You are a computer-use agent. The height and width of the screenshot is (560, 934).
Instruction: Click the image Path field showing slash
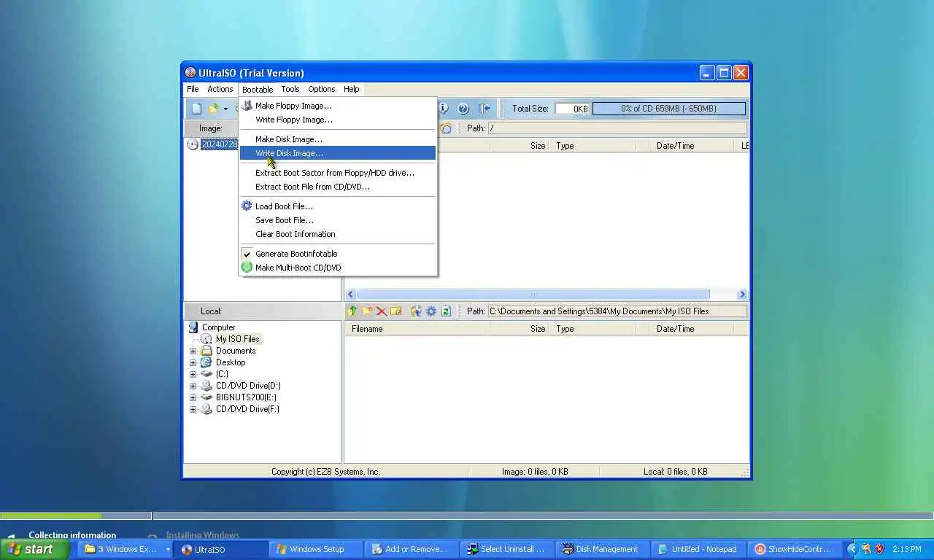(617, 128)
